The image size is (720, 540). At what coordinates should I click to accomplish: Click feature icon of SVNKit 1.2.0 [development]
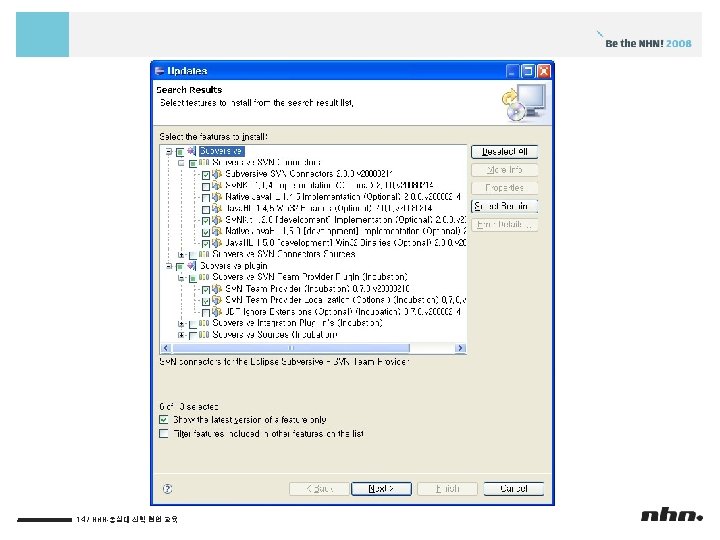point(217,220)
